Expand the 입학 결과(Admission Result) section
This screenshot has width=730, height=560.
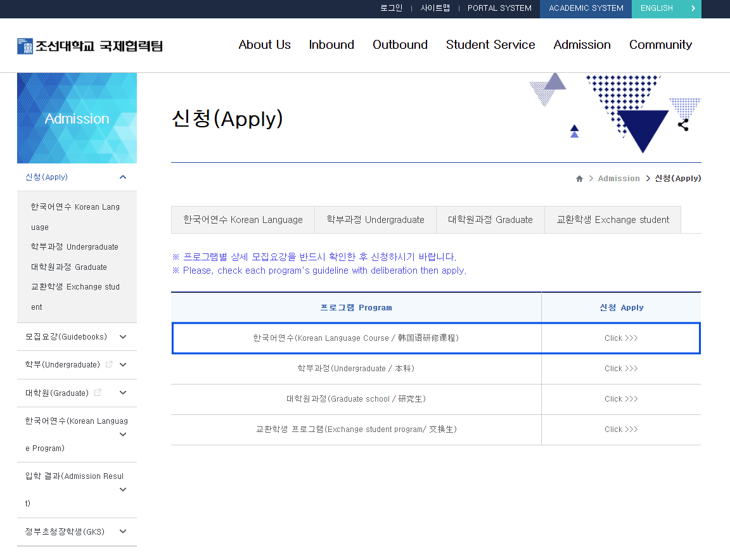123,490
